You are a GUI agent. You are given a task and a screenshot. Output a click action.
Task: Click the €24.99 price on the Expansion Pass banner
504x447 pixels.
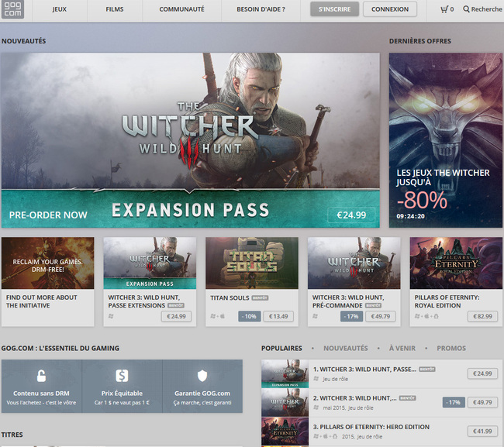pyautogui.click(x=351, y=215)
